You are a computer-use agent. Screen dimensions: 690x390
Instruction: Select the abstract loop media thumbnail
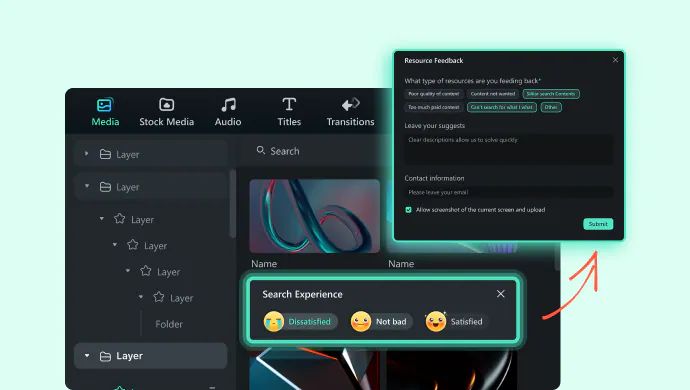pos(315,216)
